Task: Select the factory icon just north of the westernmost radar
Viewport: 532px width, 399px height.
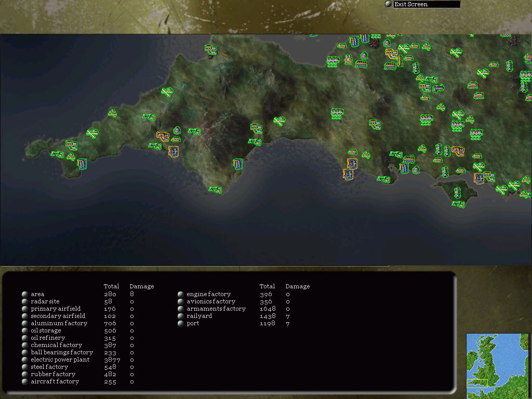Action: click(x=71, y=145)
